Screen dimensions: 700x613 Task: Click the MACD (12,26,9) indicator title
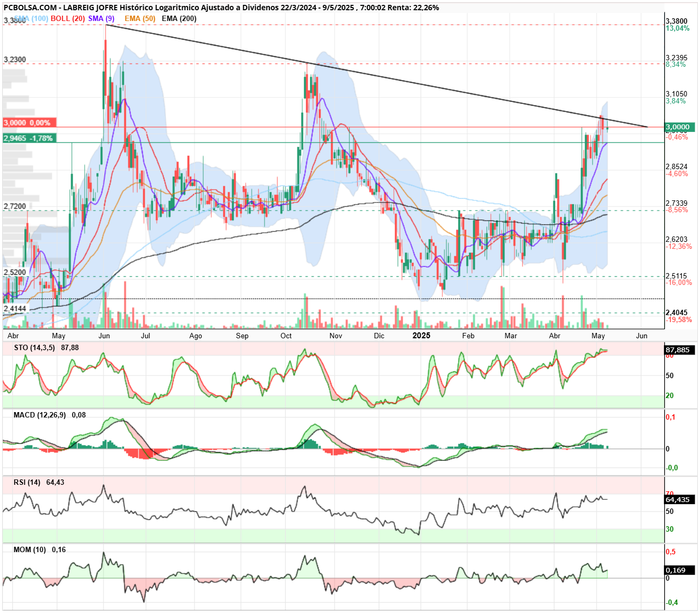pyautogui.click(x=40, y=415)
